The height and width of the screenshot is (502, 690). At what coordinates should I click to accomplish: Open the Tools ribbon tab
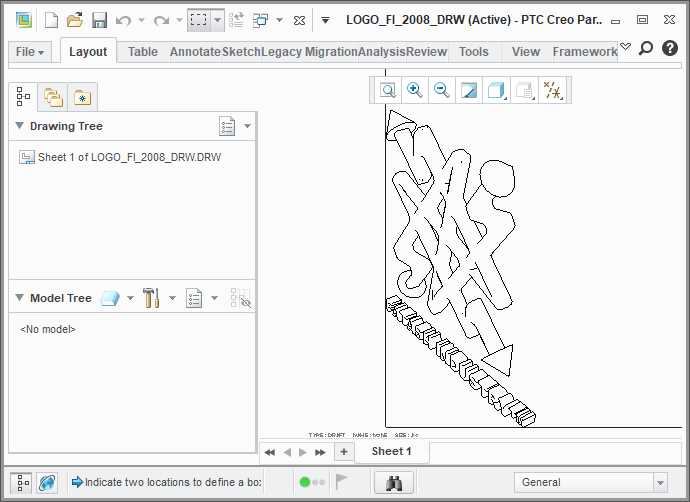tap(474, 52)
